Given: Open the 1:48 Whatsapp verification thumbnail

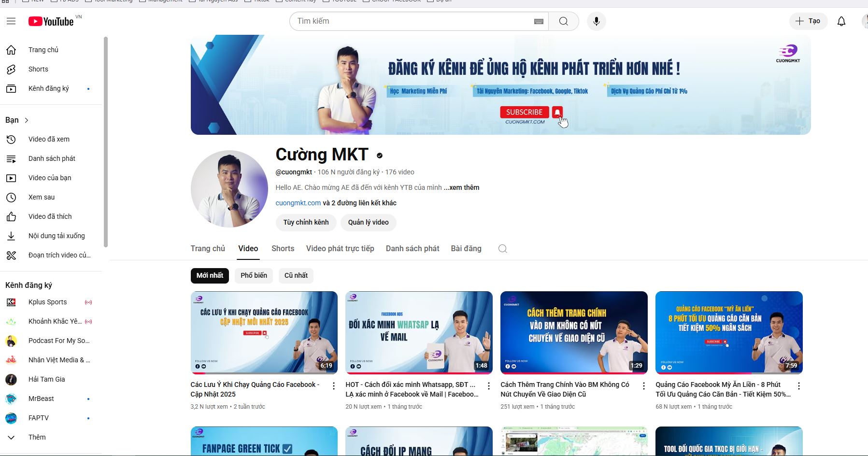Looking at the screenshot, I should coord(419,332).
